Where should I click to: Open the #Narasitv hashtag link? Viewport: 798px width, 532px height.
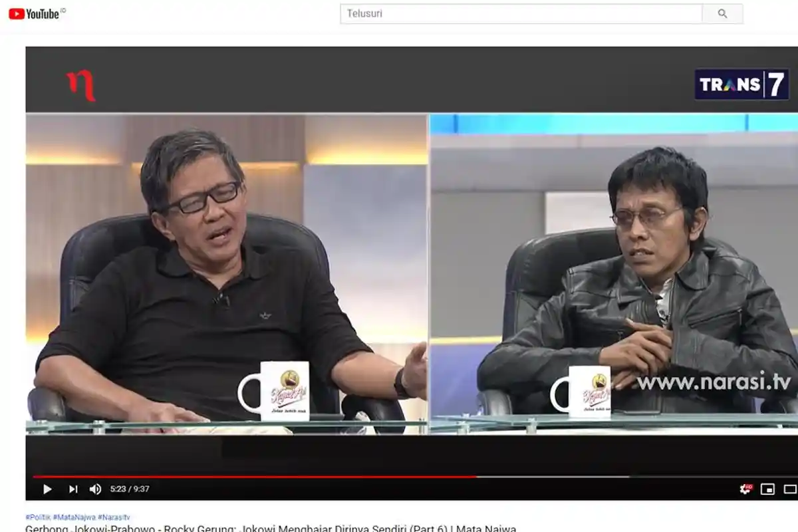coord(114,517)
